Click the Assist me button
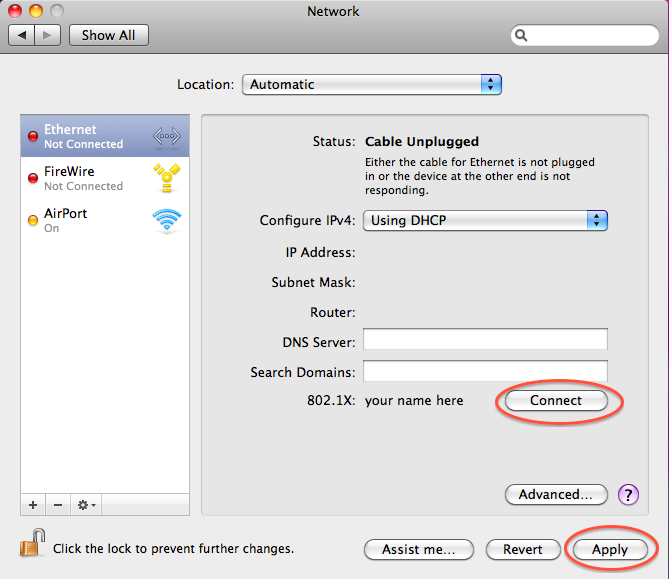Screen dimensions: 669x579 point(419,550)
